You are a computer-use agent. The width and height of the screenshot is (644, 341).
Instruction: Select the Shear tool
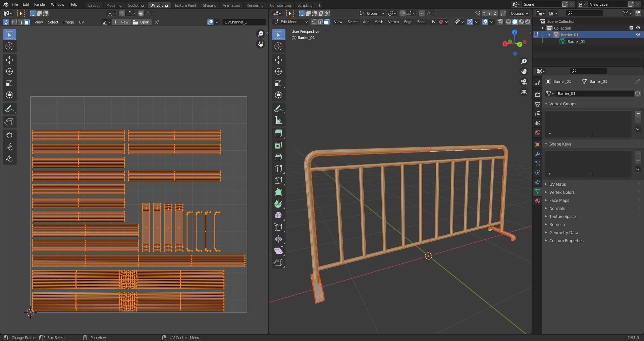pyautogui.click(x=278, y=250)
